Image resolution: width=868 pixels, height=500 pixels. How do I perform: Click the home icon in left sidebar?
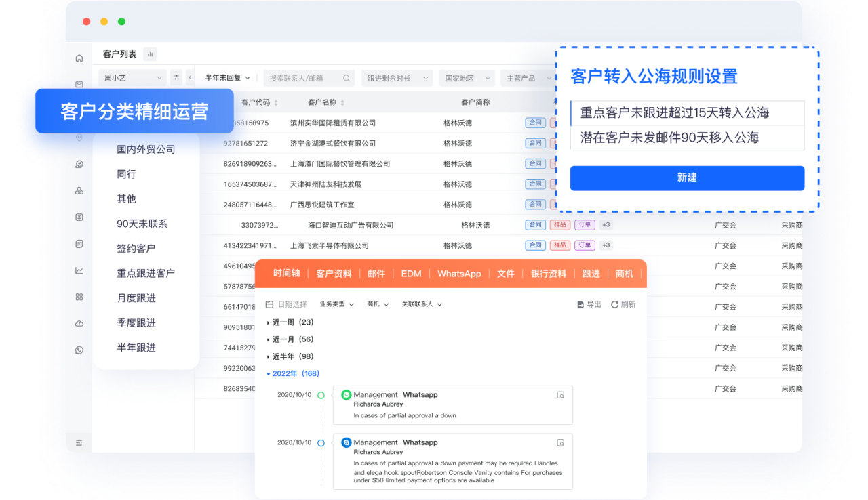(x=79, y=58)
